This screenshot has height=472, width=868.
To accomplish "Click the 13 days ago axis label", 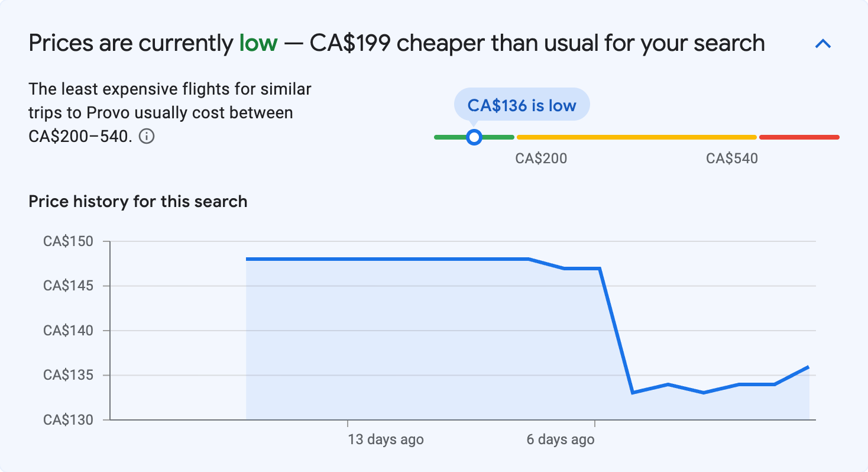I will [385, 439].
